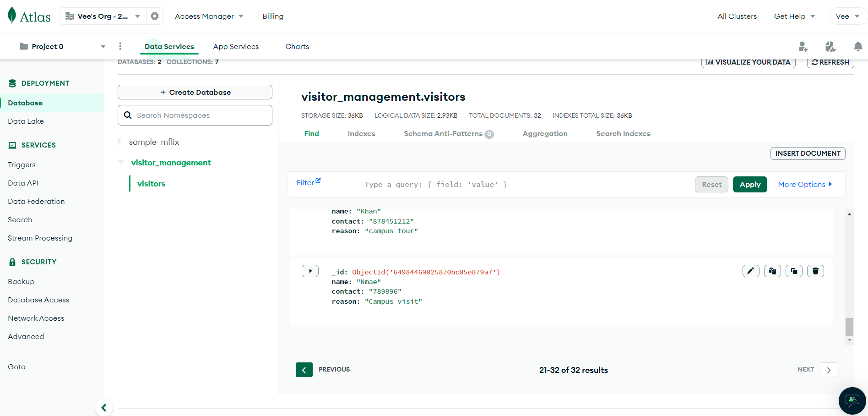The width and height of the screenshot is (868, 416).
Task: Click the Billing link
Action: click(273, 16)
